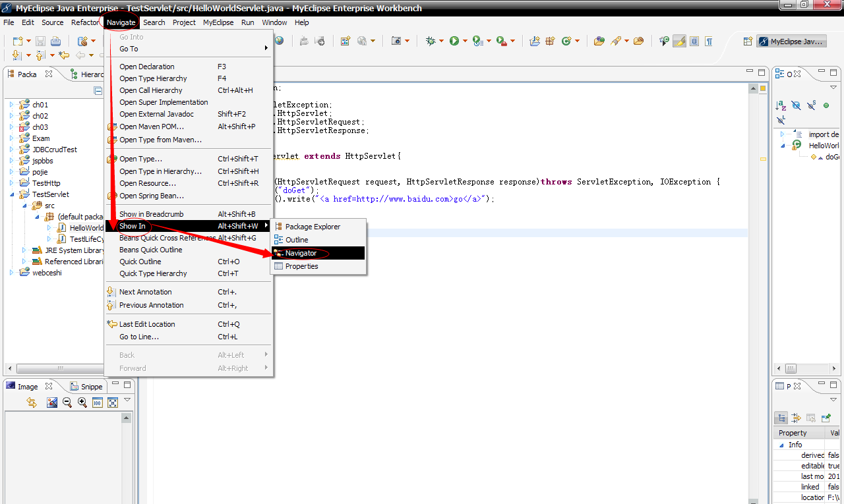This screenshot has height=504, width=844.
Task: Open the Go To submenu
Action: 189,49
